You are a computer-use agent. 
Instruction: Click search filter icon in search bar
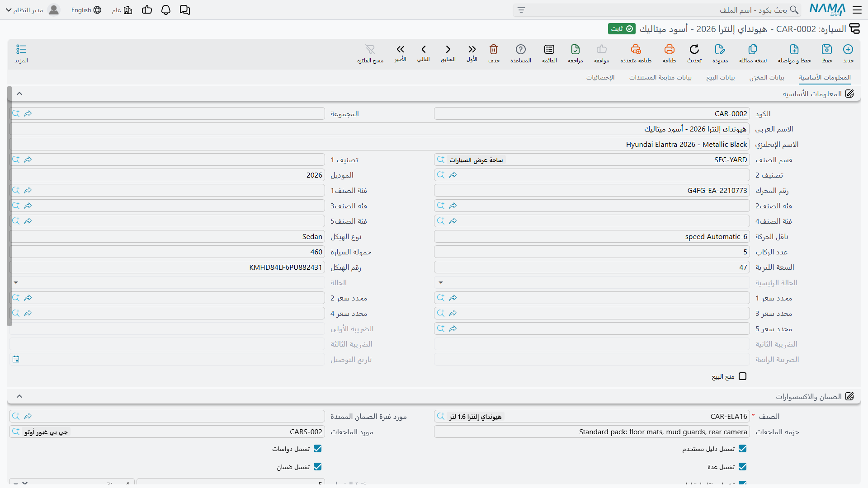pyautogui.click(x=521, y=10)
